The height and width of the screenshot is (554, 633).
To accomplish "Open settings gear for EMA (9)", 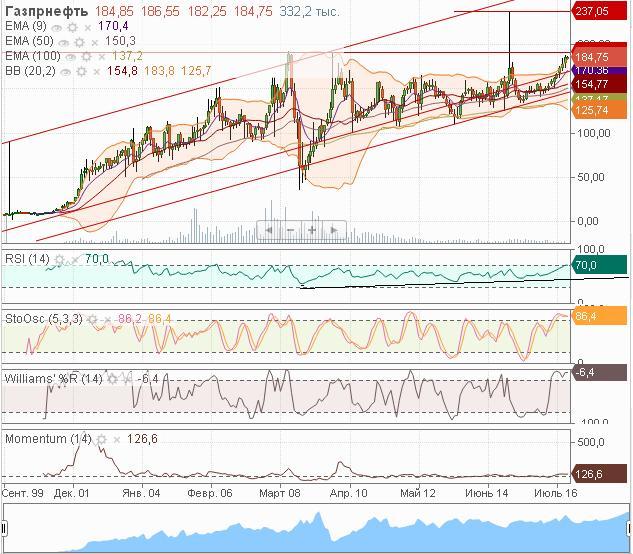I will [x=73, y=27].
